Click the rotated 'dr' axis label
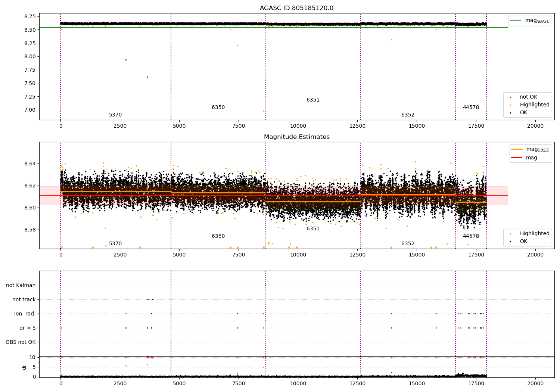The height and width of the screenshot is (392, 560). [24, 367]
